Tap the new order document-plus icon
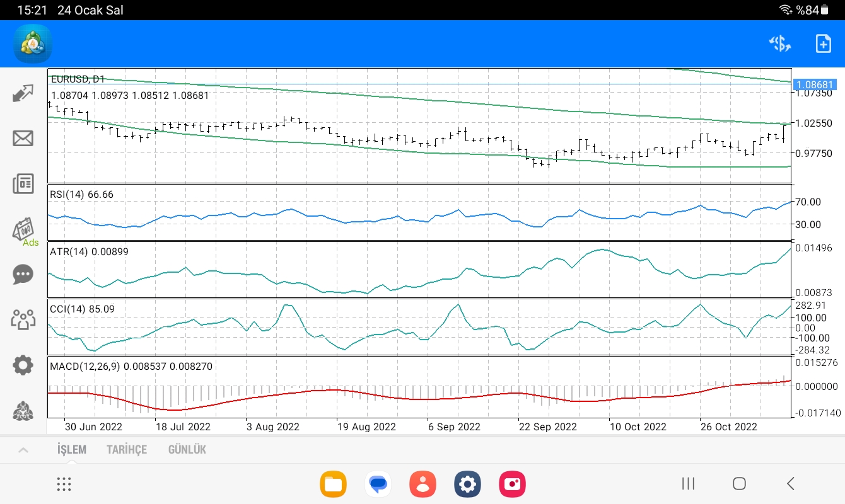 pos(823,43)
